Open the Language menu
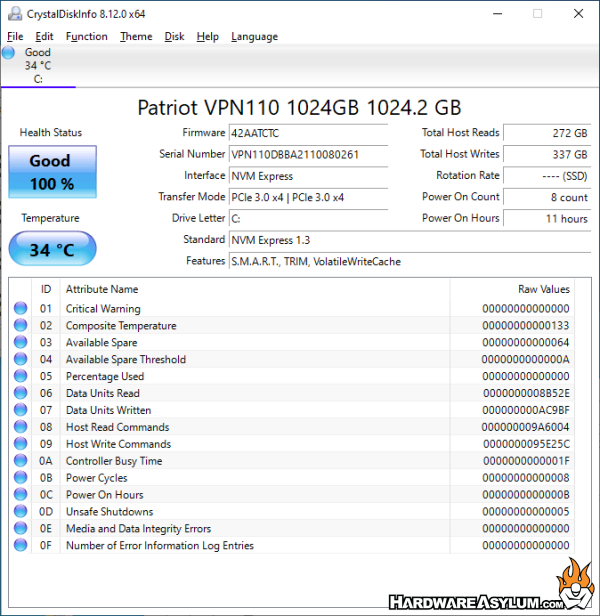 tap(254, 37)
